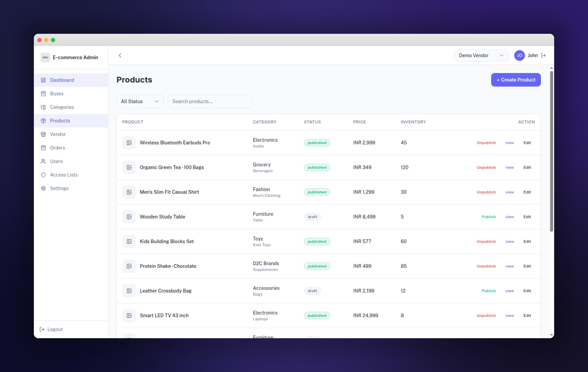The image size is (588, 372).
Task: Open Categories using its tree icon
Action: coord(43,107)
